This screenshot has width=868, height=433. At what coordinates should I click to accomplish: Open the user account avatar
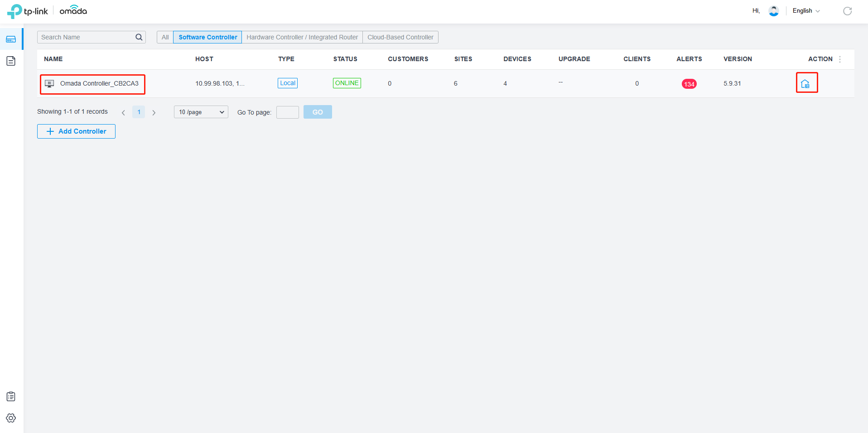click(774, 11)
